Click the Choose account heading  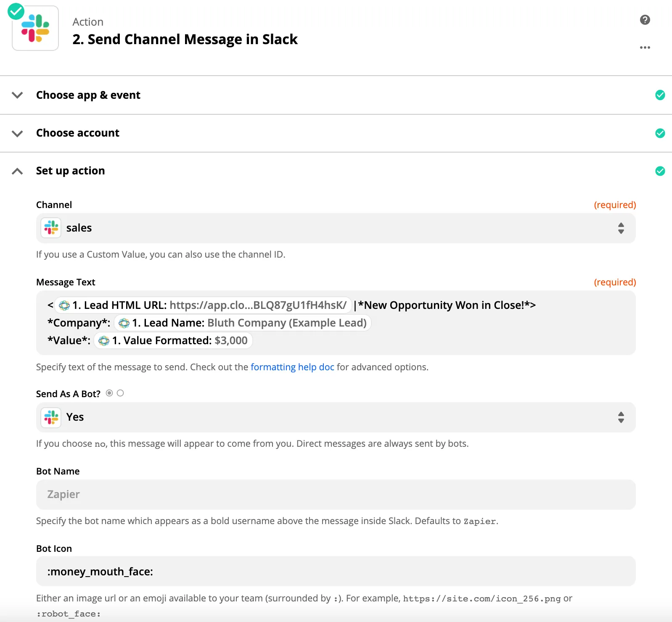pos(78,133)
